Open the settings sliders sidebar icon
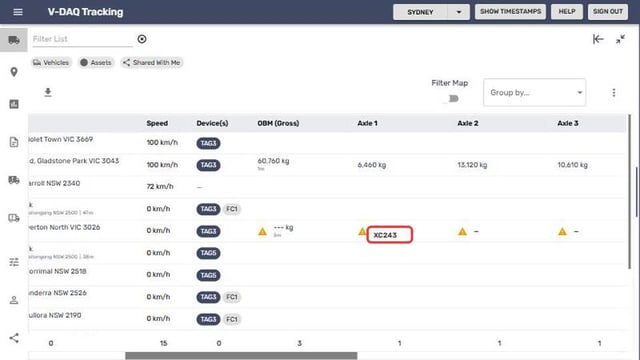The height and width of the screenshot is (360, 640). click(x=14, y=262)
